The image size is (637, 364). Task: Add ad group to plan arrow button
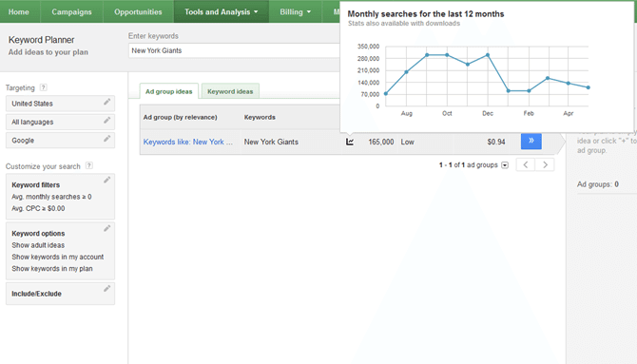[531, 141]
